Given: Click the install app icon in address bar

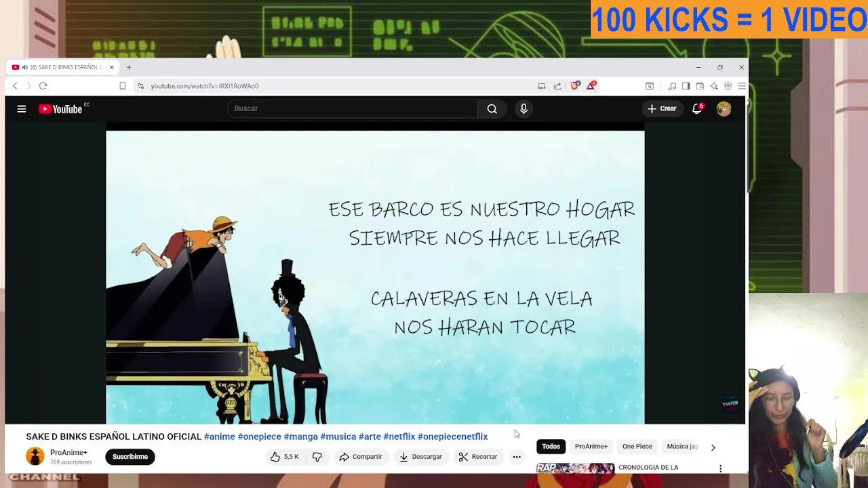Looking at the screenshot, I should click(x=541, y=86).
